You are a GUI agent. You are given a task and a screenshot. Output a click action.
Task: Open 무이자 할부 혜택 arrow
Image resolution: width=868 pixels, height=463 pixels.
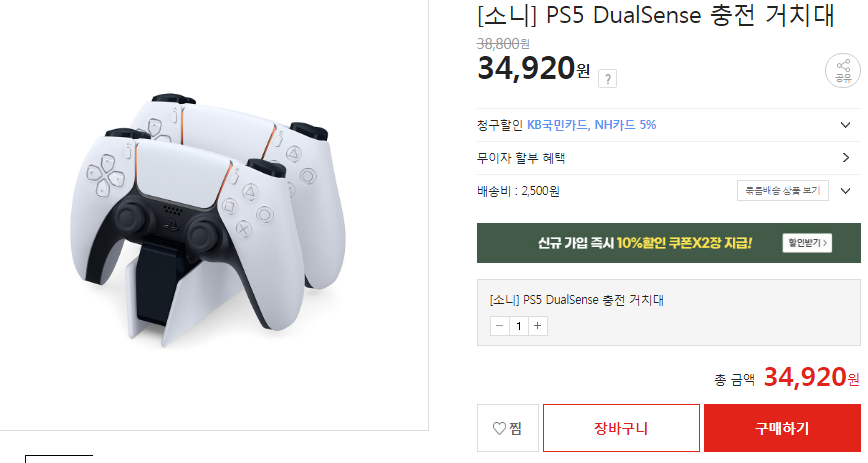(845, 158)
